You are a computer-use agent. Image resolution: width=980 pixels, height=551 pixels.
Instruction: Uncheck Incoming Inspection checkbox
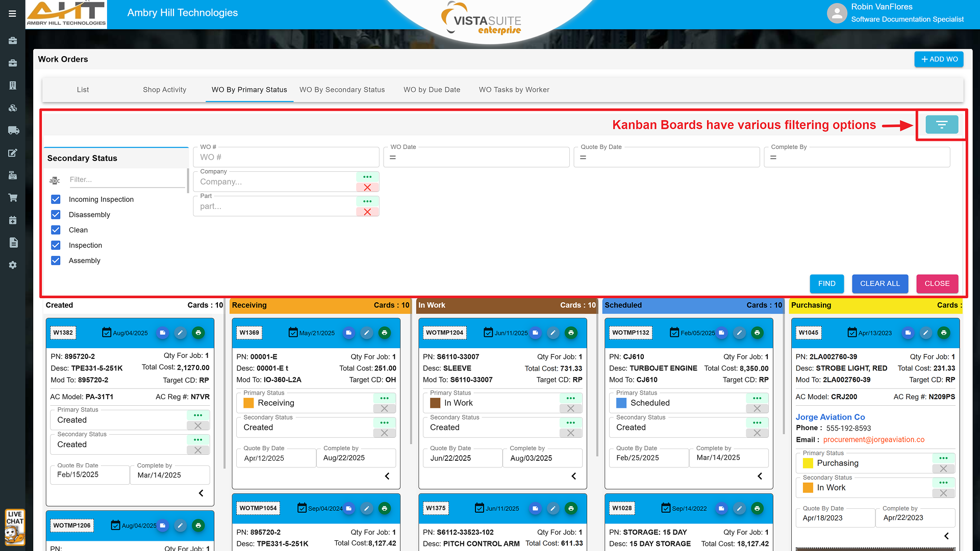pyautogui.click(x=56, y=199)
